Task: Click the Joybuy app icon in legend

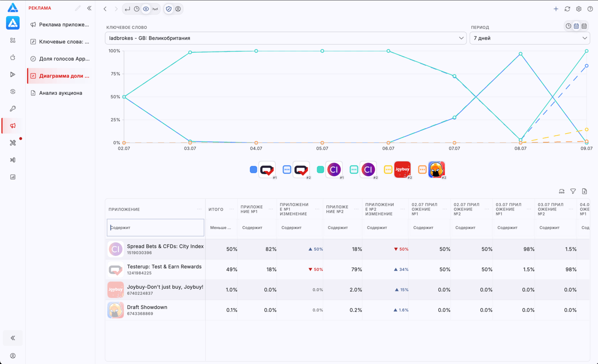Action: 402,169
